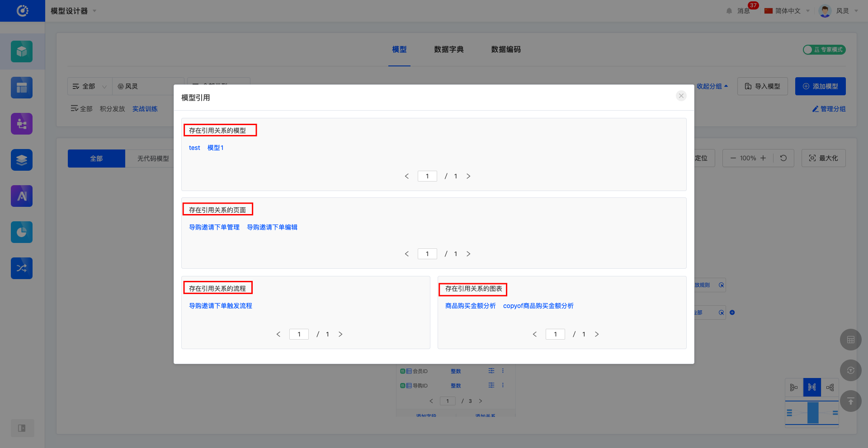This screenshot has height=448, width=868.
Task: Click page number field under 存在引用关系的模型
Action: pyautogui.click(x=427, y=176)
